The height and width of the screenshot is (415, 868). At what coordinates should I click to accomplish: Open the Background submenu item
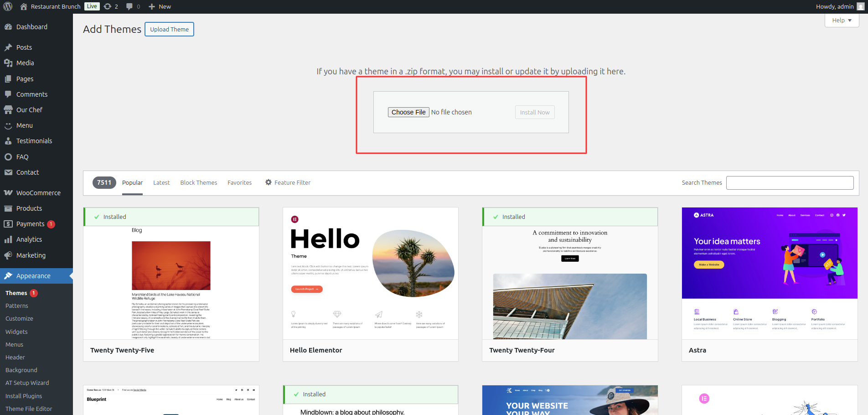point(21,370)
